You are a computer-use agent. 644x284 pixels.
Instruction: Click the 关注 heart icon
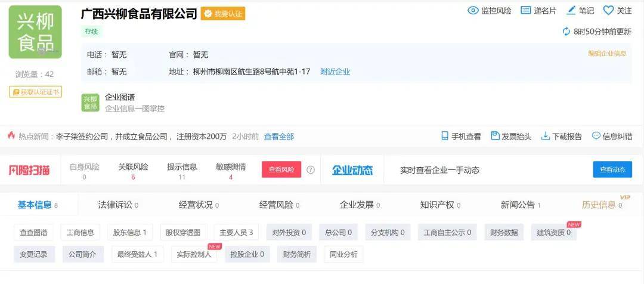(x=608, y=10)
